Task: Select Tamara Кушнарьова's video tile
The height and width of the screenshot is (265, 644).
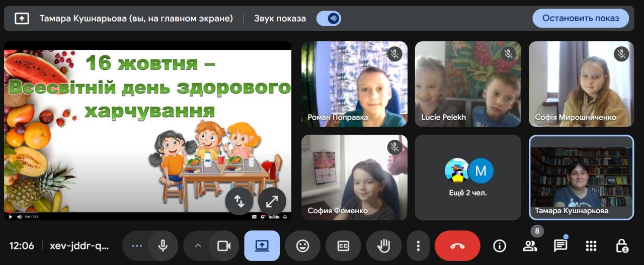Action: click(581, 177)
